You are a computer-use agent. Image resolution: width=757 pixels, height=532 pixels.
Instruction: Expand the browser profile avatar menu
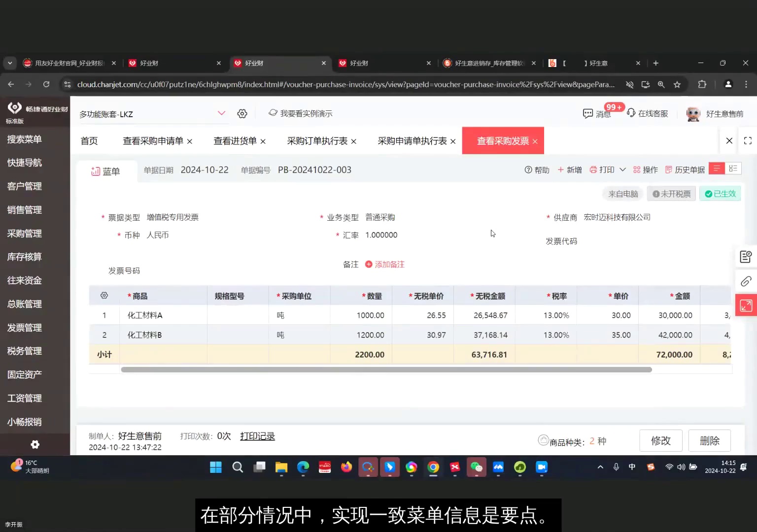pos(728,84)
